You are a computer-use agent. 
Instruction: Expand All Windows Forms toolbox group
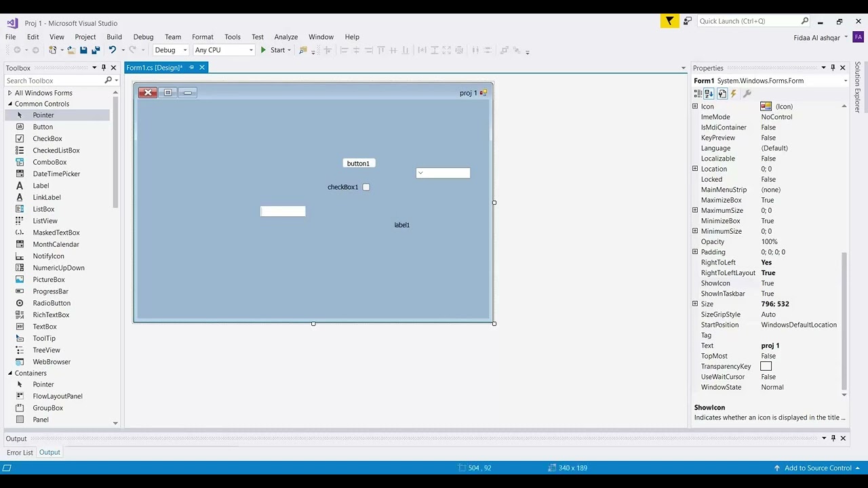[9, 93]
